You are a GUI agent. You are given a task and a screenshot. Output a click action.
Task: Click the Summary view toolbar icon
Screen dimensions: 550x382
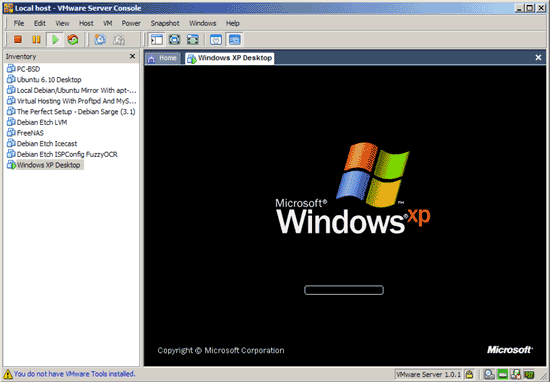(216, 40)
